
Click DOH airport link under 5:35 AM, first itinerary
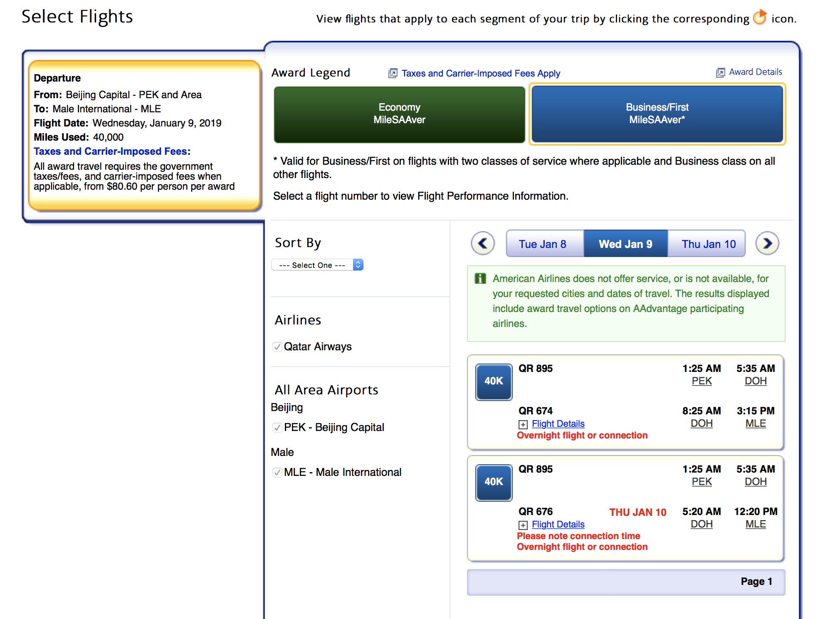(x=756, y=381)
